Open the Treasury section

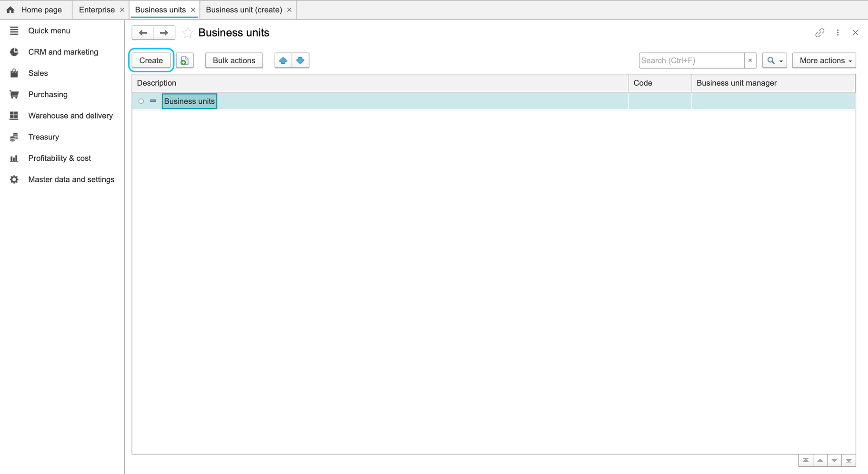point(43,137)
